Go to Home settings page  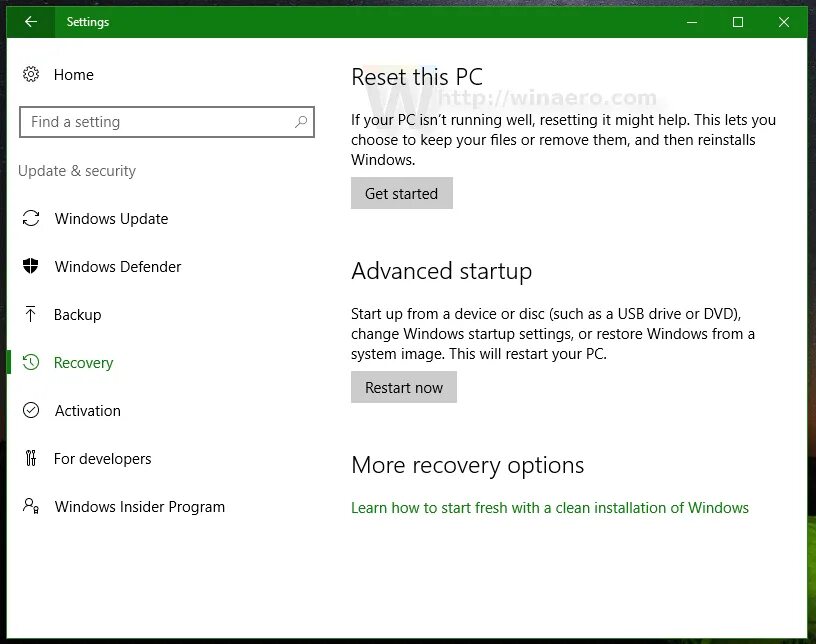(73, 75)
